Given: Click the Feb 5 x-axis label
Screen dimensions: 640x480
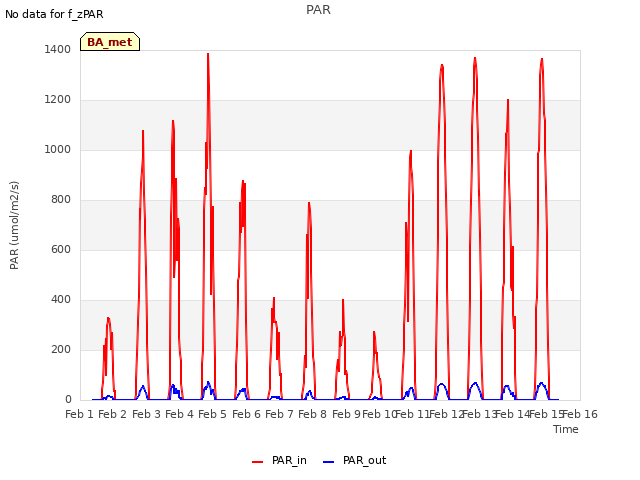Looking at the screenshot, I should [212, 414].
